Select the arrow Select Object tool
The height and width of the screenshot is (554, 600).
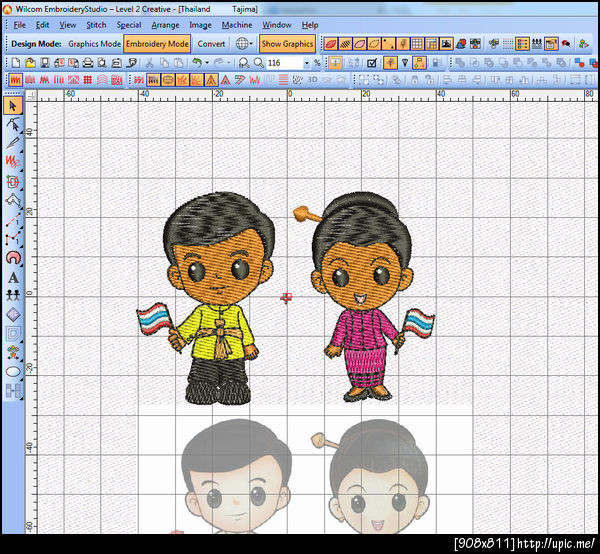13,105
